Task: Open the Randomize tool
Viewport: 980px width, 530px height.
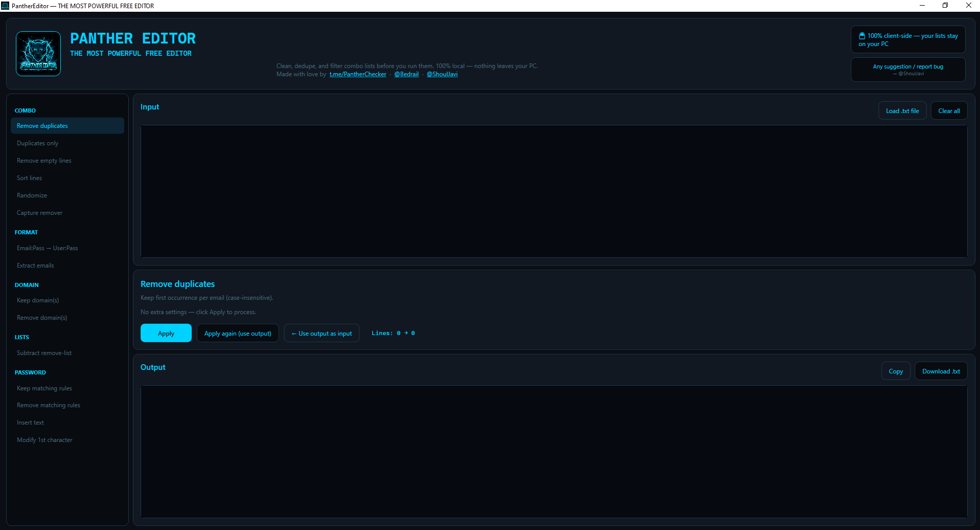Action: [67, 195]
